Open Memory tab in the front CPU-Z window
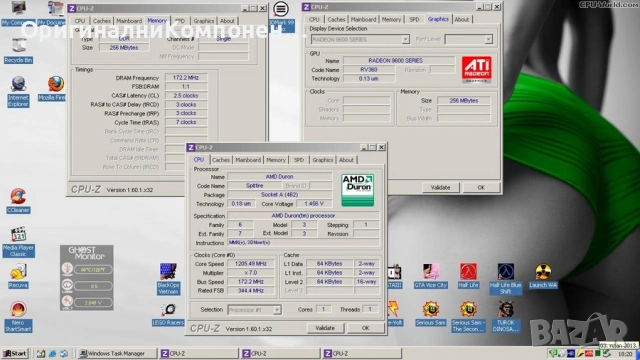Screen dimensions: 640x360 [276, 160]
